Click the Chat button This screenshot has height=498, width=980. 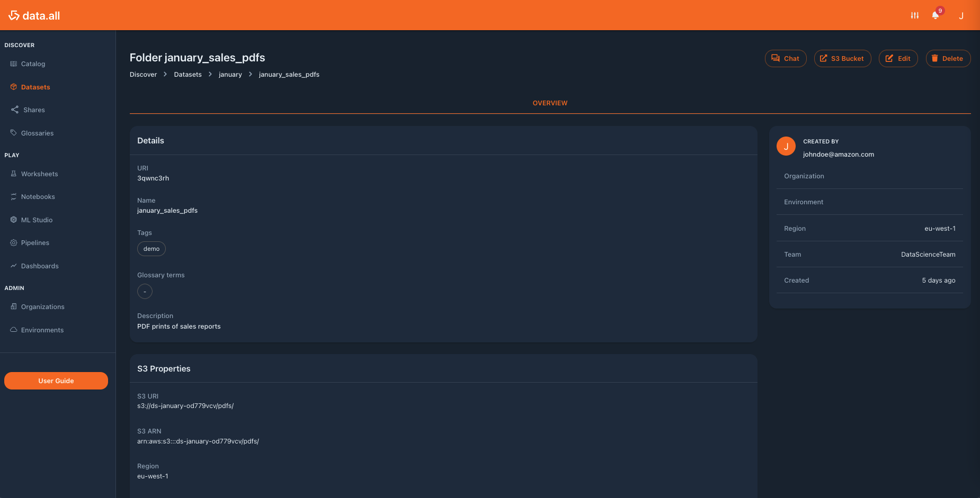(786, 58)
